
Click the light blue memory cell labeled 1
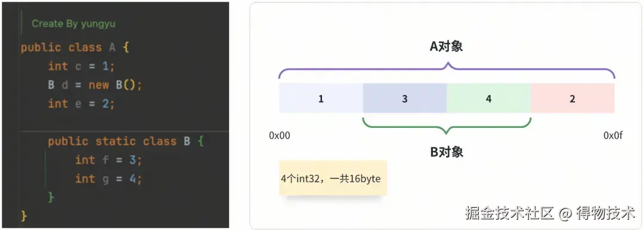pyautogui.click(x=321, y=99)
